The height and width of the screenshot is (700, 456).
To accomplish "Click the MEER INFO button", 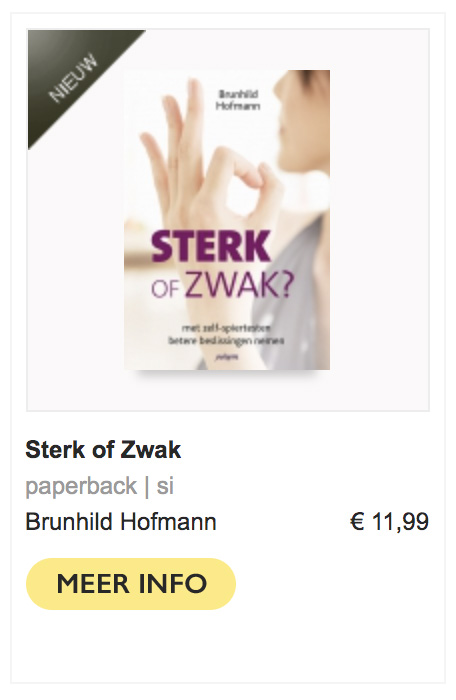I will pos(131,583).
